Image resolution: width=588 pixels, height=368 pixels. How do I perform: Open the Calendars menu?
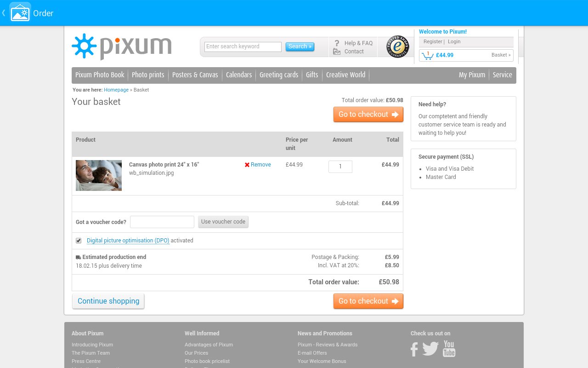click(x=239, y=75)
